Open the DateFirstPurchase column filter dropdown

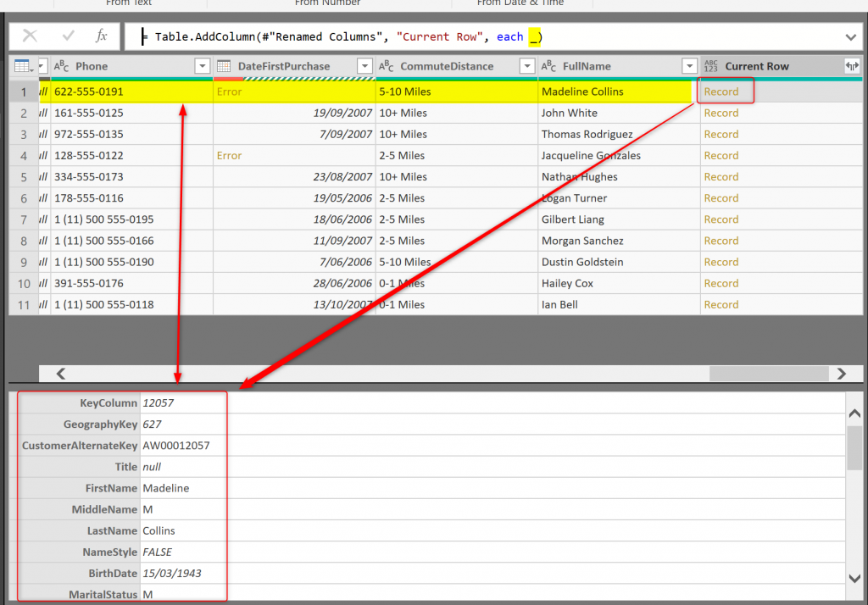click(364, 66)
